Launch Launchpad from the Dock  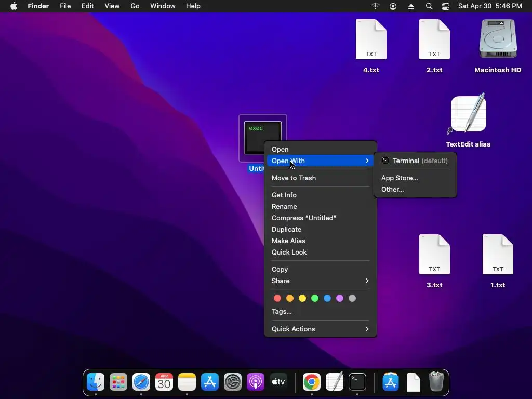pos(118,382)
